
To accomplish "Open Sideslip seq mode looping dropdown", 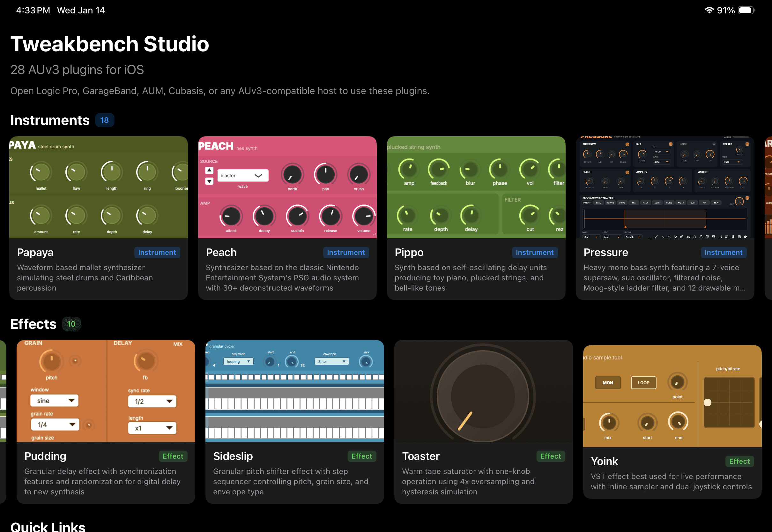I will point(238,361).
